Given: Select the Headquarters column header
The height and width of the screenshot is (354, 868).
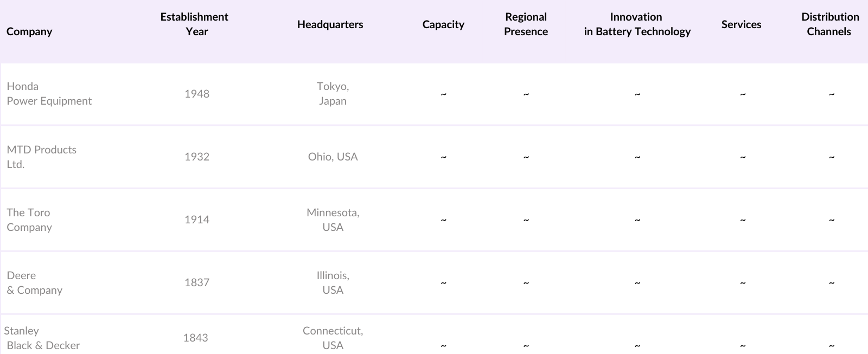Looking at the screenshot, I should pyautogui.click(x=330, y=24).
